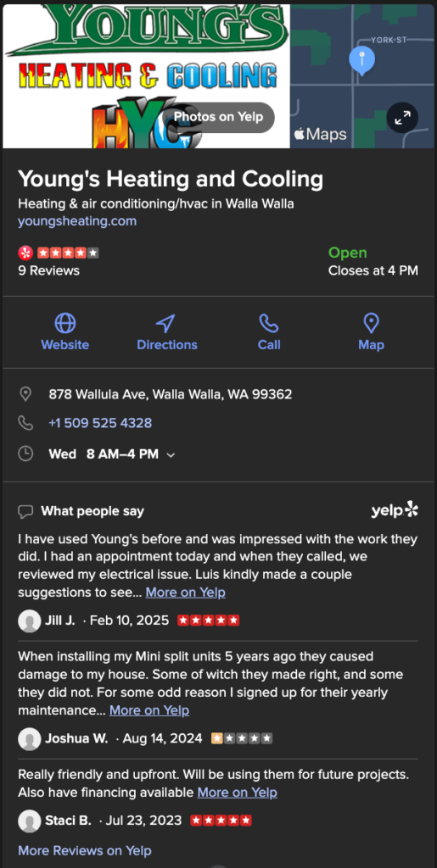Click the clock icon beside hours

[x=25, y=454]
